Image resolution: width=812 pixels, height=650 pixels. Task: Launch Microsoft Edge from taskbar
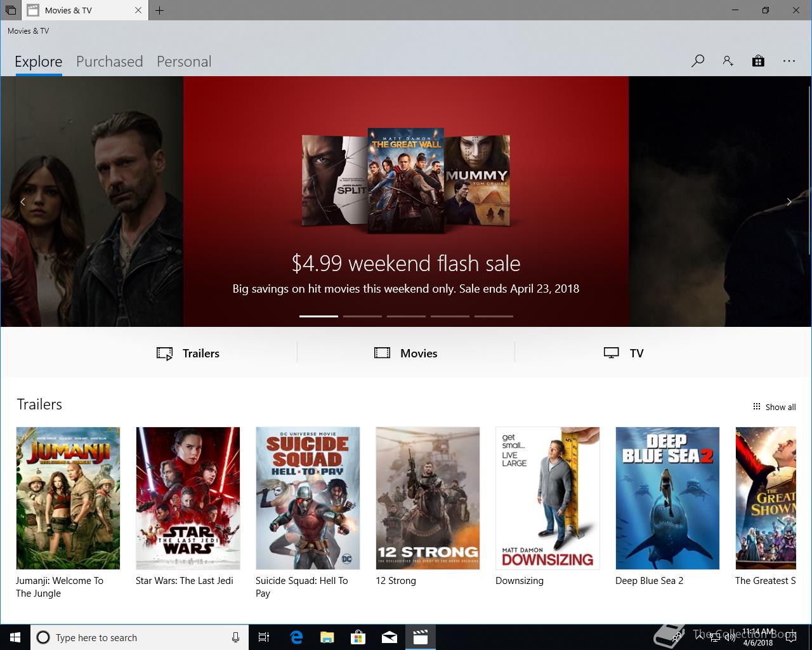[x=296, y=637]
